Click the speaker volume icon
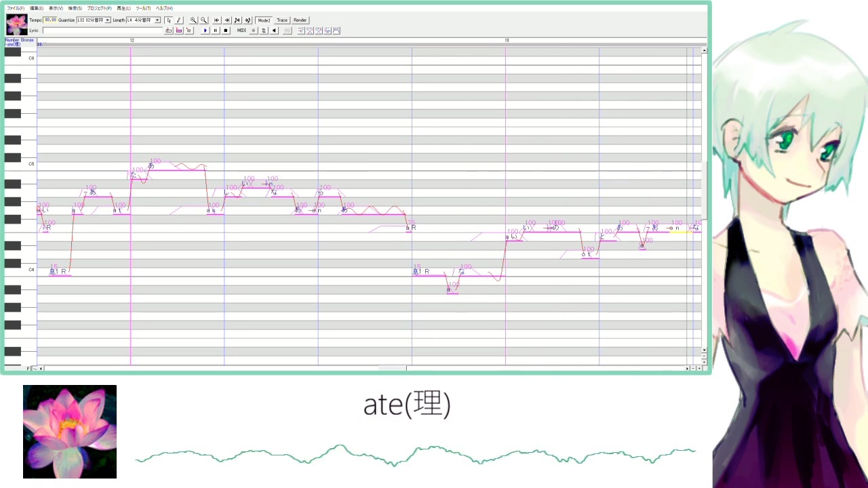This screenshot has width=868, height=488. click(x=274, y=30)
